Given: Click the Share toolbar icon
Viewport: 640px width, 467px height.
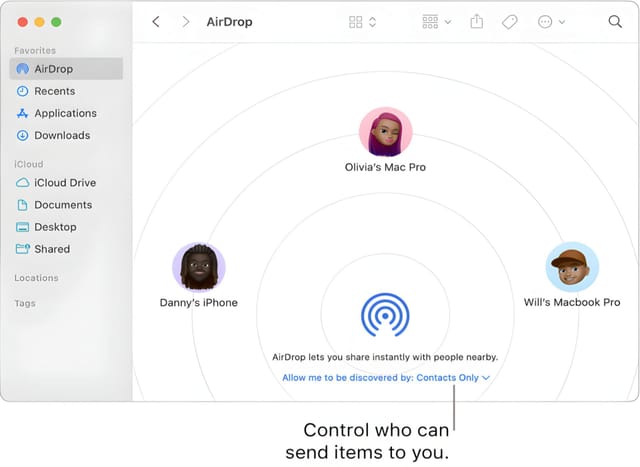Looking at the screenshot, I should point(477,21).
